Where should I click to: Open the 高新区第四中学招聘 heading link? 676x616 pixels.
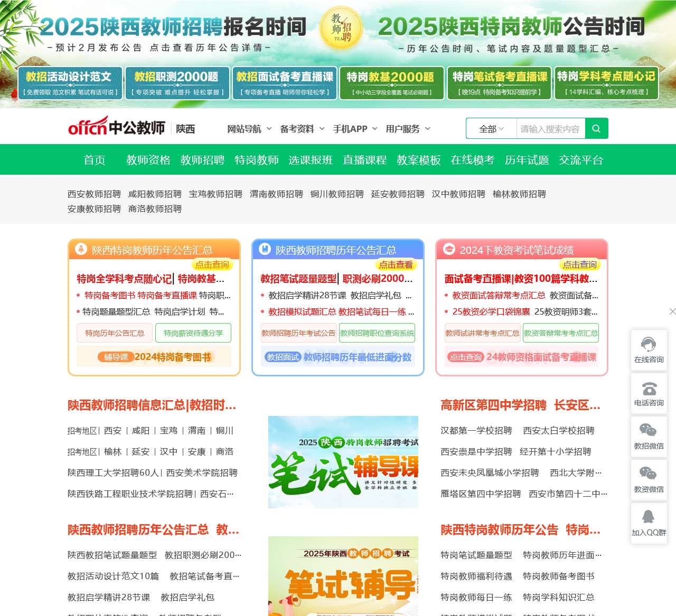[x=494, y=405]
